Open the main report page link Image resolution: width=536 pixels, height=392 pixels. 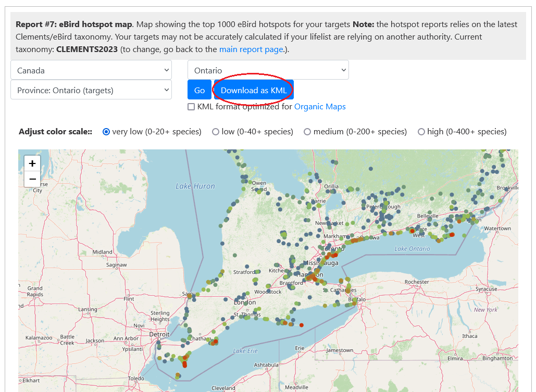pos(251,49)
